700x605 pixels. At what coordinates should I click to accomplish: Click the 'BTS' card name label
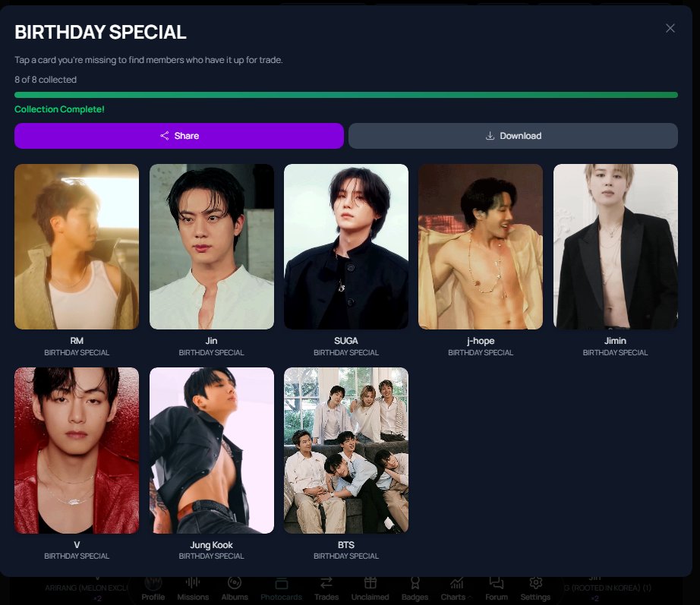pos(346,545)
